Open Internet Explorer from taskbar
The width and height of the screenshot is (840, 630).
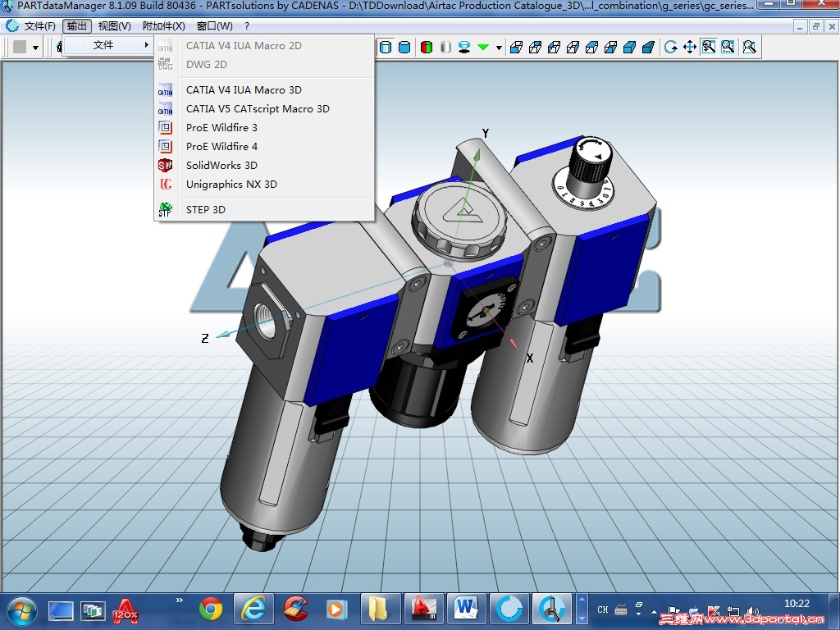tap(253, 609)
